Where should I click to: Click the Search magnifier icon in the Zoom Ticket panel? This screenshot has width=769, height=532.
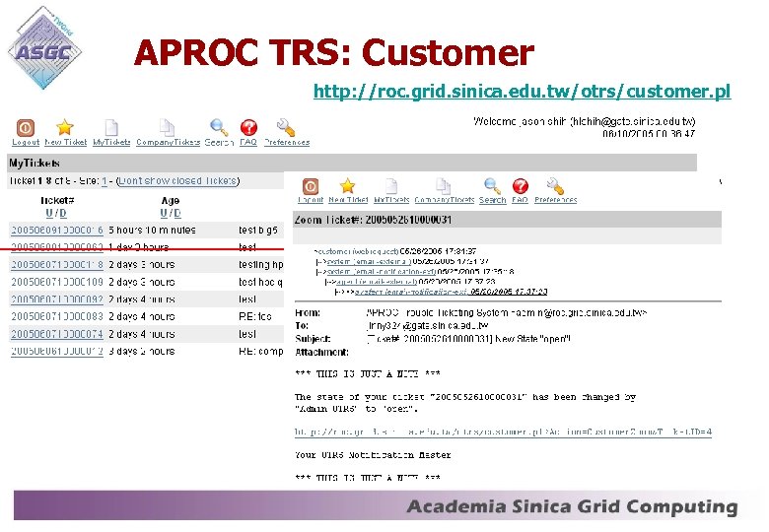coord(492,186)
